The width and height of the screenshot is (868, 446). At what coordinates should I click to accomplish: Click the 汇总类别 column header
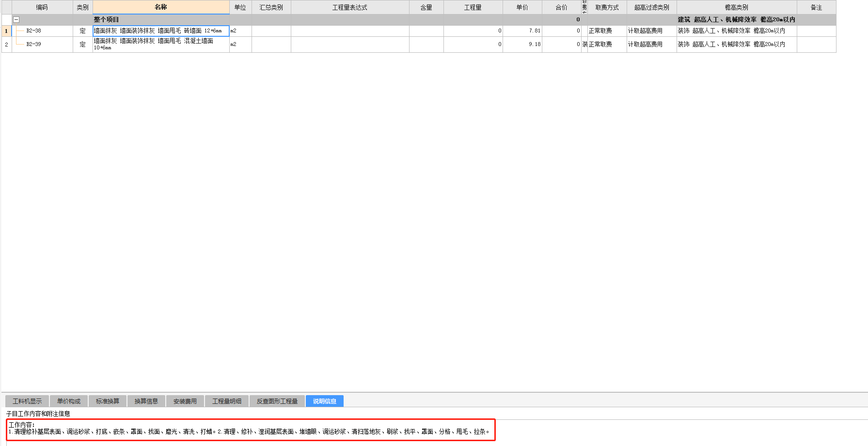(x=271, y=7)
